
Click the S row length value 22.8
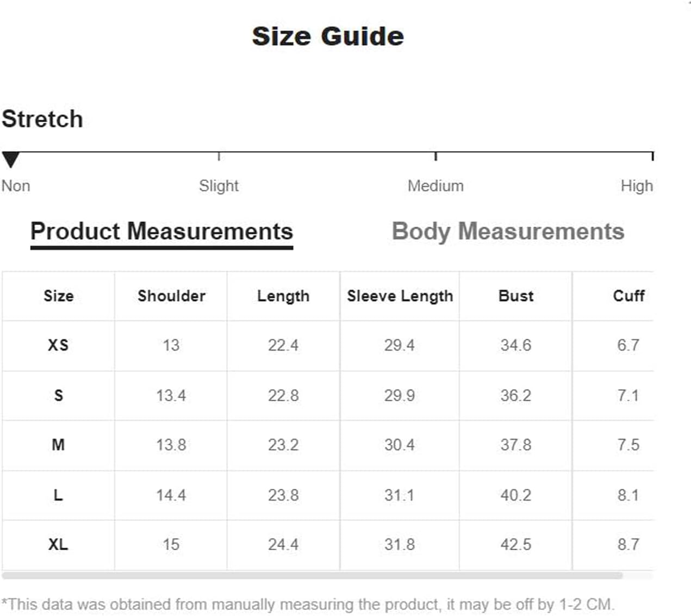pyautogui.click(x=283, y=395)
